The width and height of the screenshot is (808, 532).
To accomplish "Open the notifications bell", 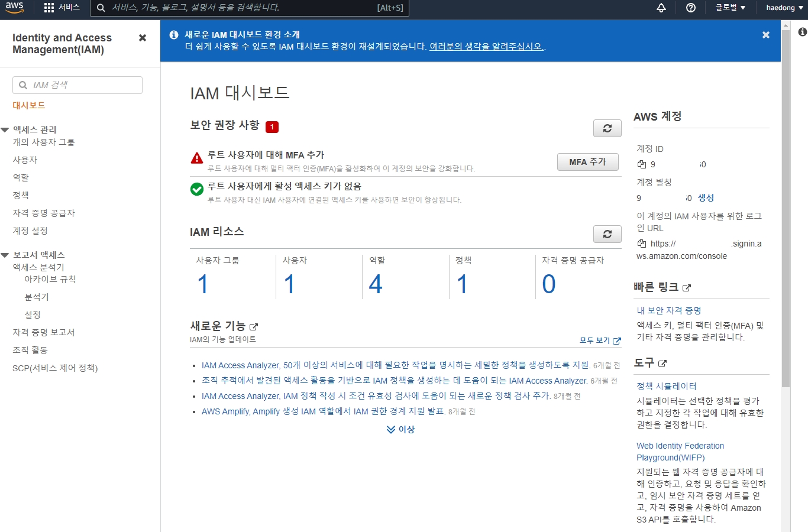I will pos(661,8).
